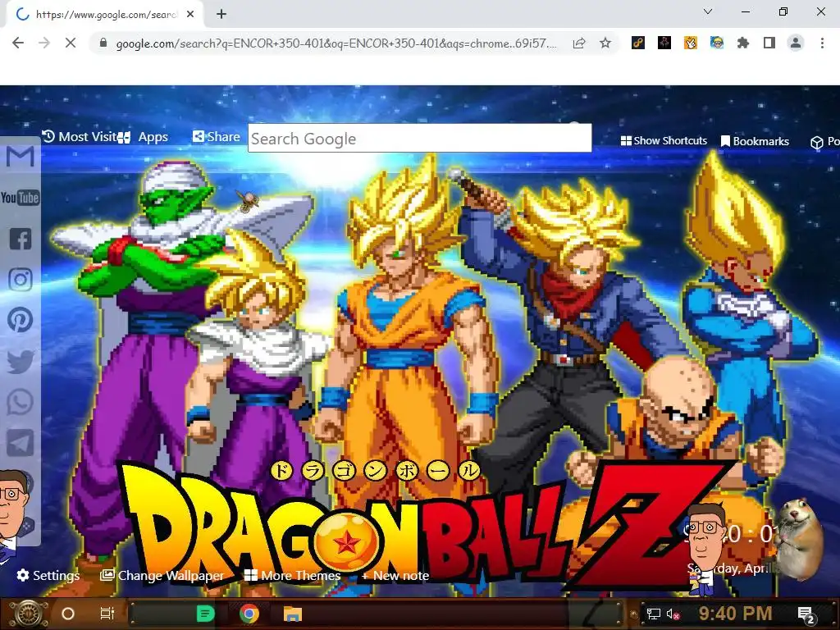This screenshot has width=840, height=630.
Task: Expand the tab search dropdown
Action: (x=708, y=11)
